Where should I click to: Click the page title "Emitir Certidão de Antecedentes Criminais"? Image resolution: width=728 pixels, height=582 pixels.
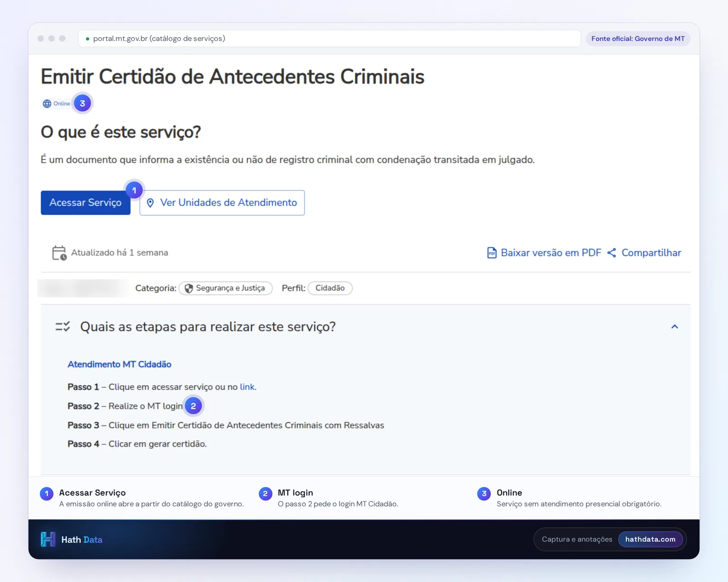pos(233,76)
